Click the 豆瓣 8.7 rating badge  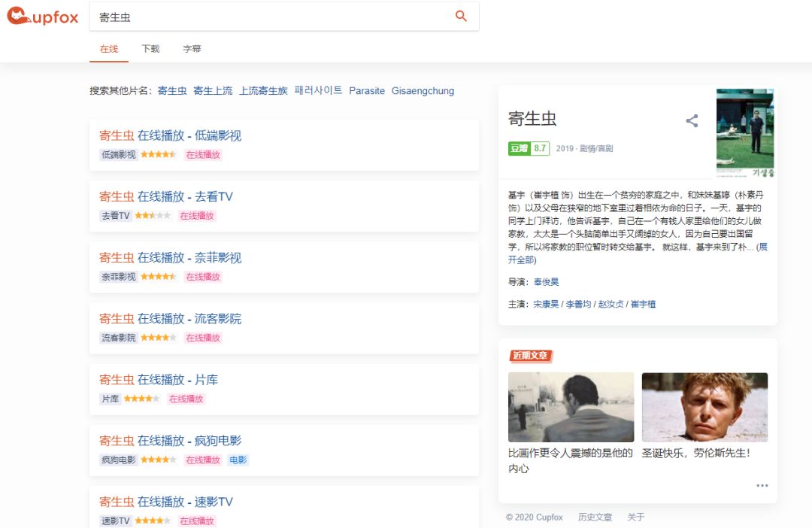529,148
